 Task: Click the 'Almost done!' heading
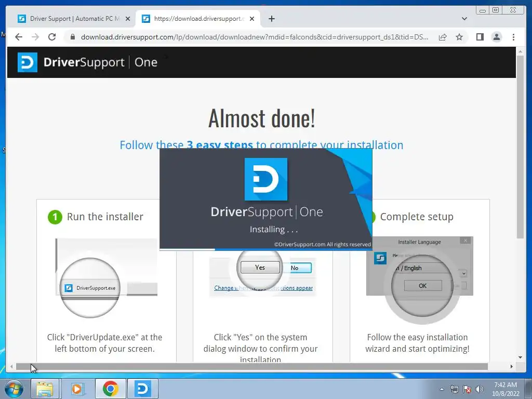pyautogui.click(x=262, y=118)
